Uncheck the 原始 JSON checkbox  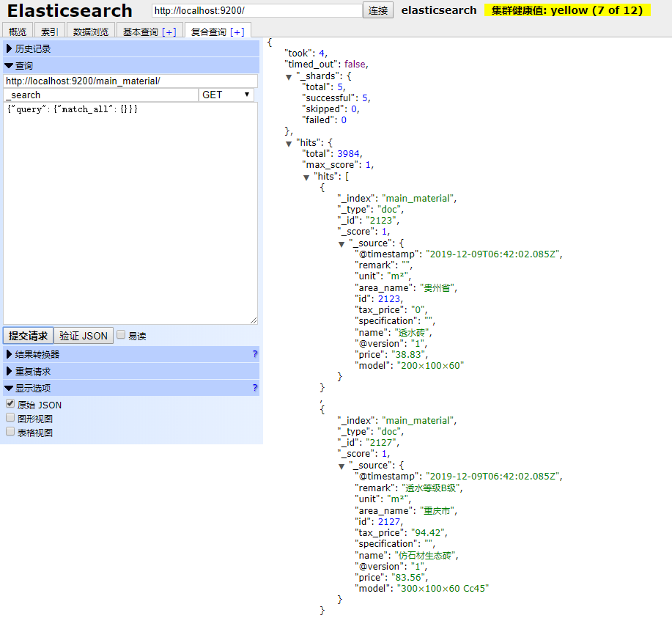[x=10, y=403]
